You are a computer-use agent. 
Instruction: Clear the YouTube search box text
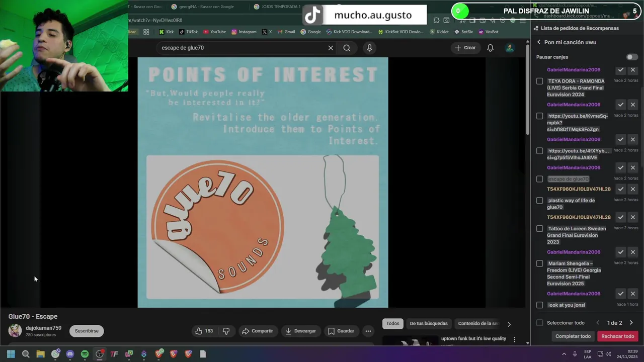331,48
